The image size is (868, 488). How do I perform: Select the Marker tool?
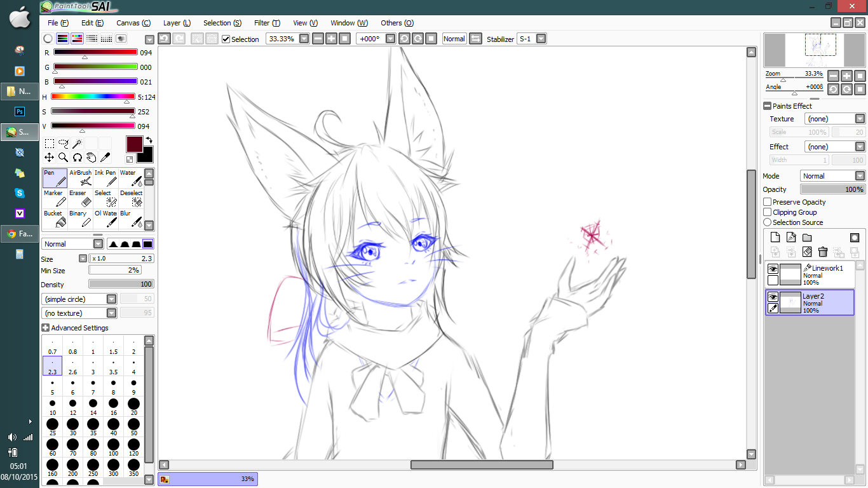click(x=55, y=198)
